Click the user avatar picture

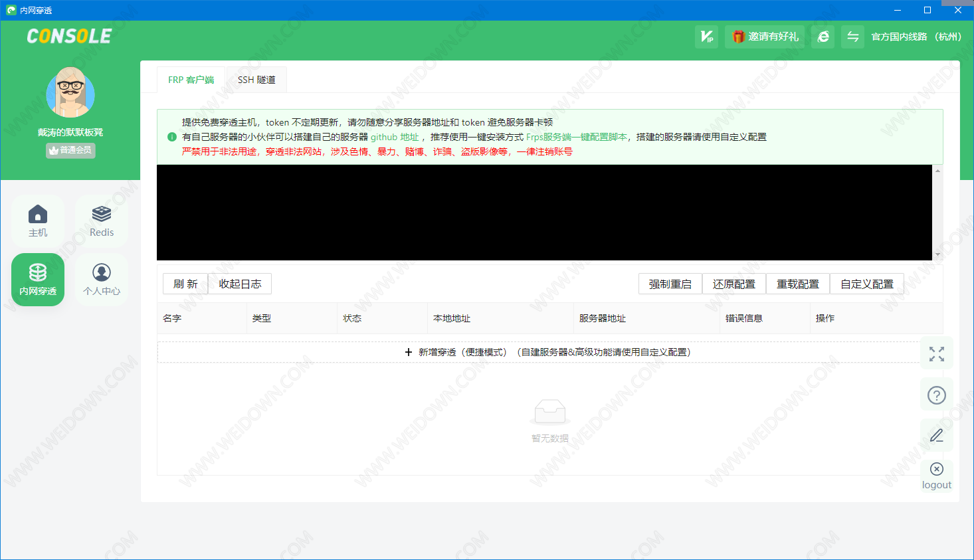(70, 92)
